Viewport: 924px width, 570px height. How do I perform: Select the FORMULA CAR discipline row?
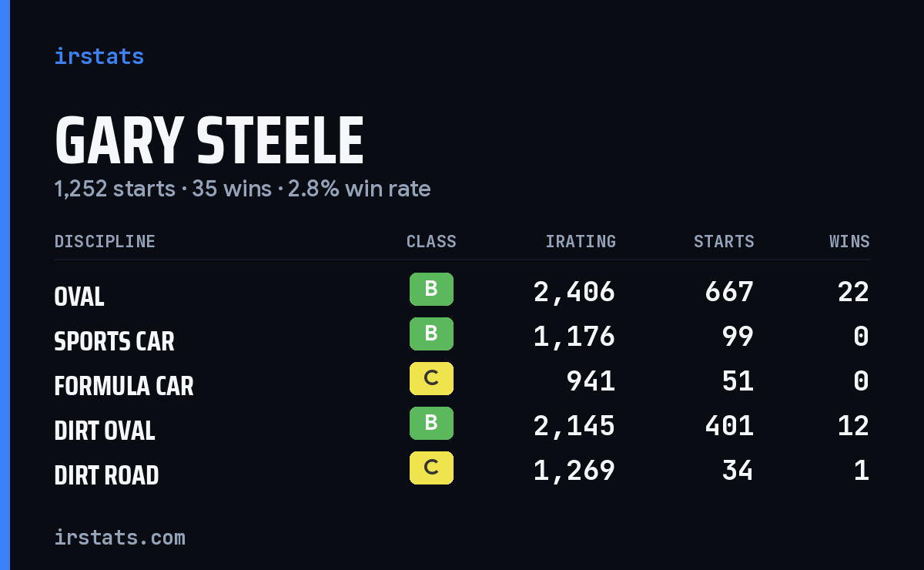pos(462,381)
